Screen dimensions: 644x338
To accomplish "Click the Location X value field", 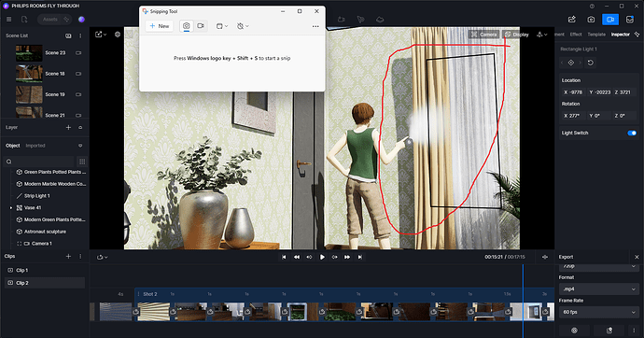I will [573, 92].
